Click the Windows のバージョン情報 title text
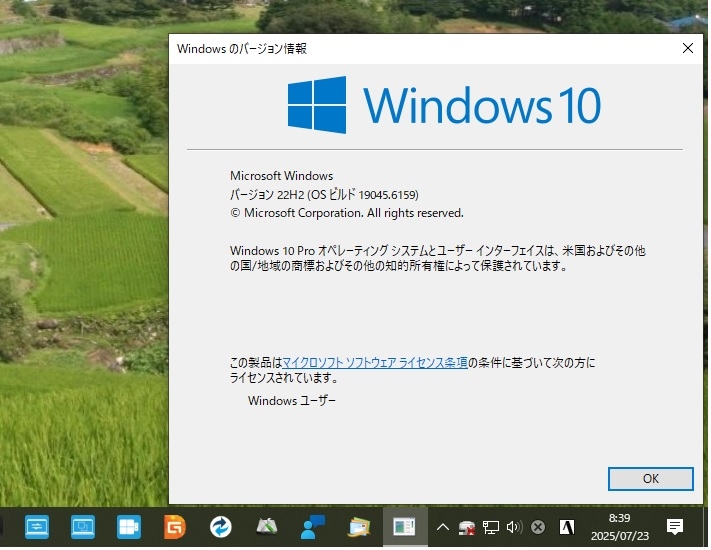Viewport: 711px width, 550px height. tap(242, 49)
